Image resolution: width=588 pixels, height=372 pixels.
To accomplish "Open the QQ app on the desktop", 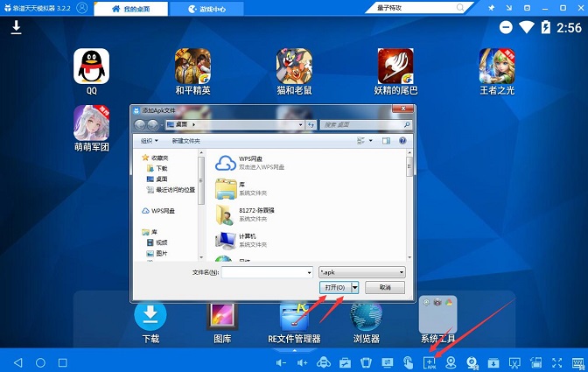I will click(92, 67).
